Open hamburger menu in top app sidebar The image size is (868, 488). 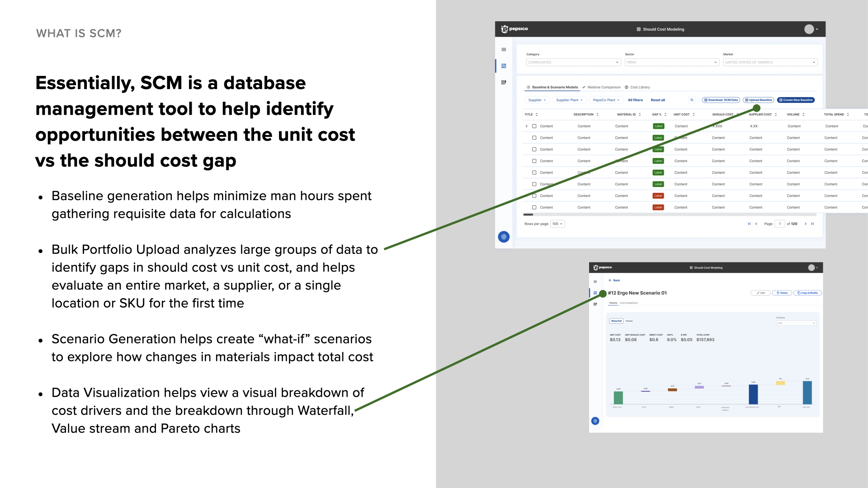[x=504, y=50]
